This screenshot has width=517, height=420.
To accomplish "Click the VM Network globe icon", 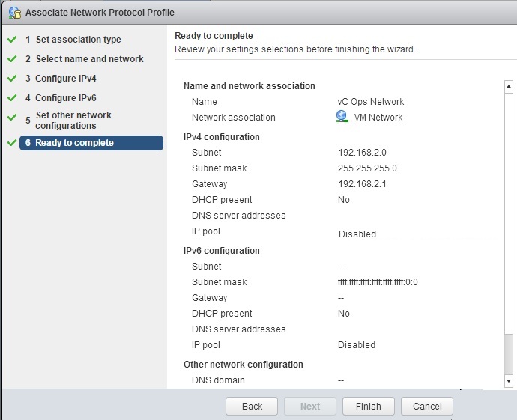I will click(x=342, y=117).
